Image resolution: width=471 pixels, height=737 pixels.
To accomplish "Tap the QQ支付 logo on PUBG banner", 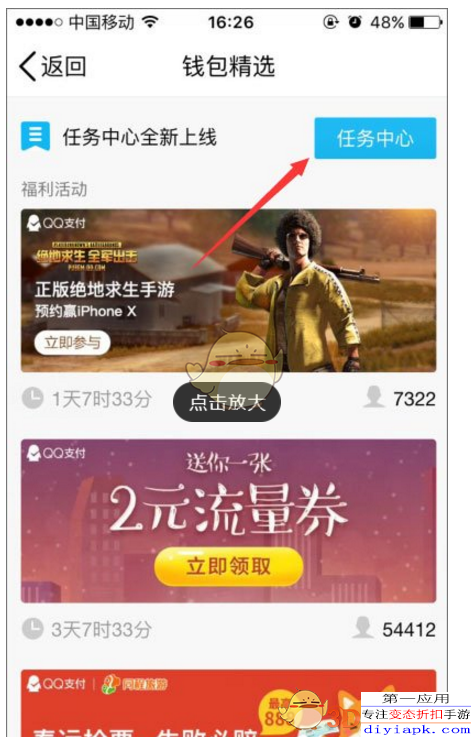I will click(x=56, y=223).
